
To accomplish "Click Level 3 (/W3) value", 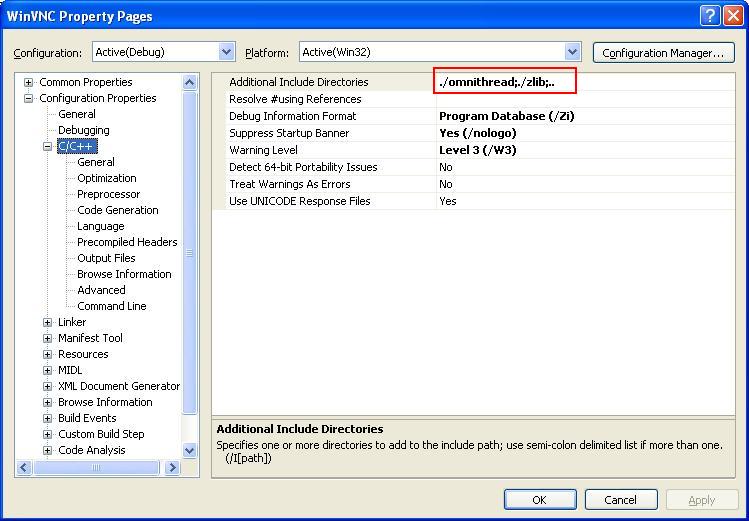I will pos(478,150).
